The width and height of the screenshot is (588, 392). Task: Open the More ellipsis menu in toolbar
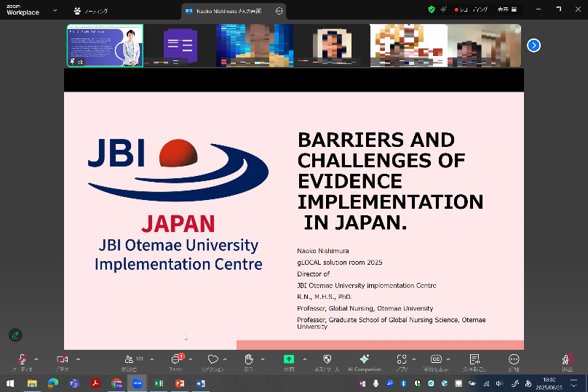click(x=514, y=359)
